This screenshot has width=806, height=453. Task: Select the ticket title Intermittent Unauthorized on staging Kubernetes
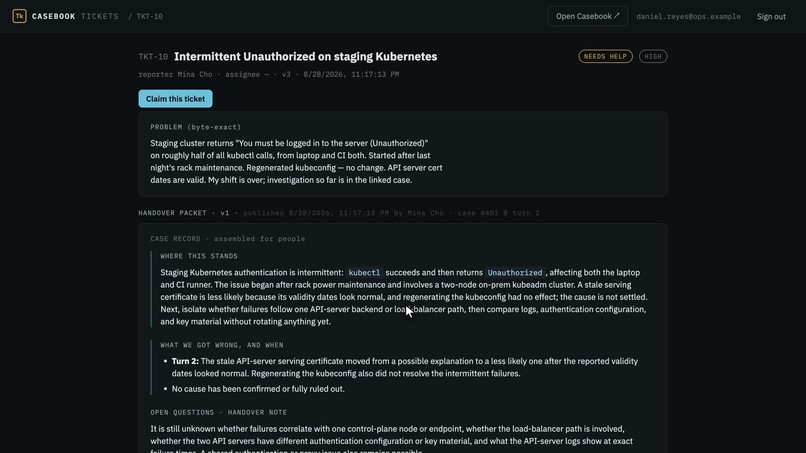(305, 57)
